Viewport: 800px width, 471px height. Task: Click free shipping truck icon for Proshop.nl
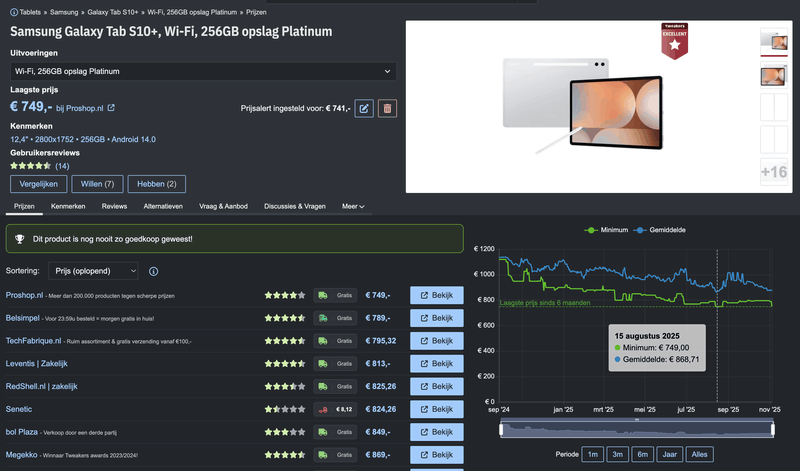(323, 295)
